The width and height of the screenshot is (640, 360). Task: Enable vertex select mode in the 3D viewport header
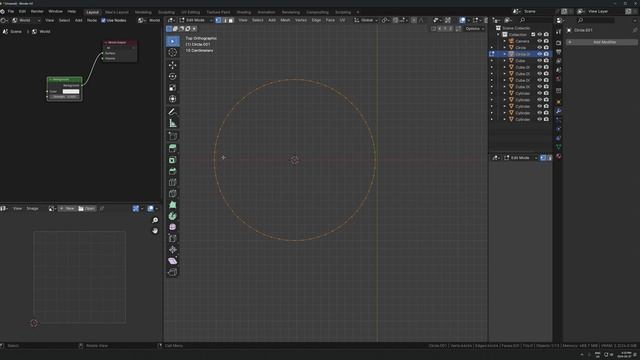(218, 20)
